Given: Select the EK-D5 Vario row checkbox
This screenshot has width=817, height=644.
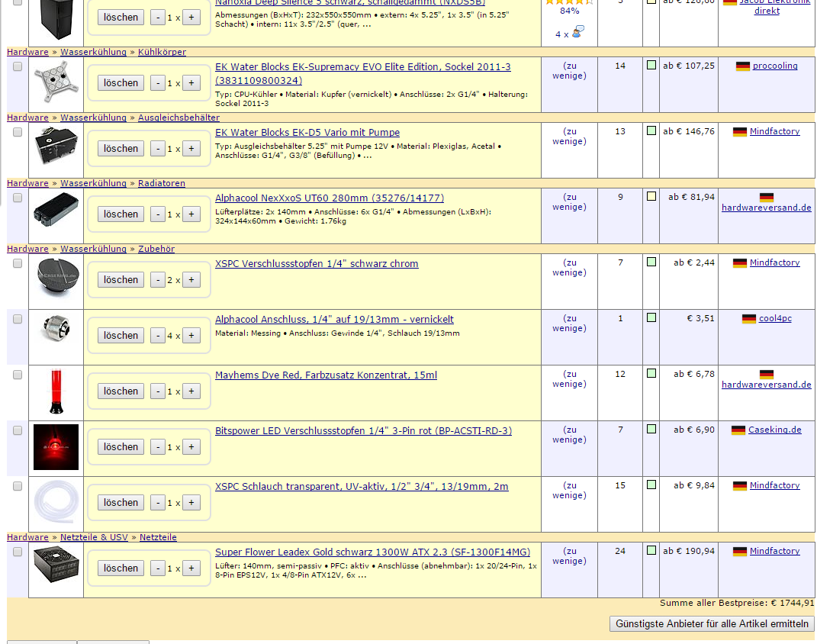Looking at the screenshot, I should [18, 132].
